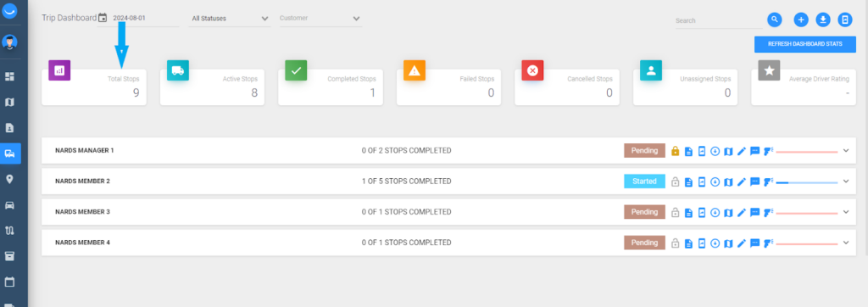Click the date field showing 2024-08-01
This screenshot has width=868, height=307.
[145, 18]
